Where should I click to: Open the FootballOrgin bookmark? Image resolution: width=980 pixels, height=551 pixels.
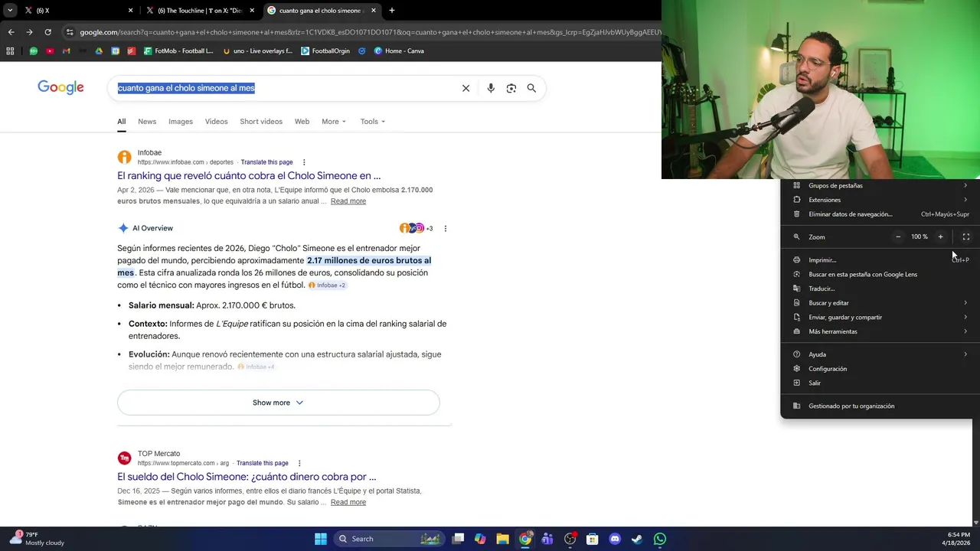[325, 51]
